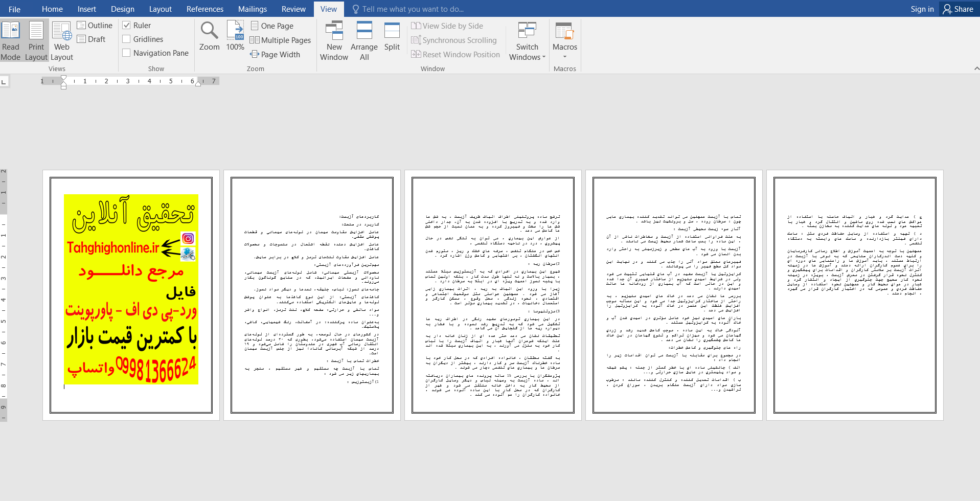Click Synchronous Scrolling option

[x=454, y=40]
